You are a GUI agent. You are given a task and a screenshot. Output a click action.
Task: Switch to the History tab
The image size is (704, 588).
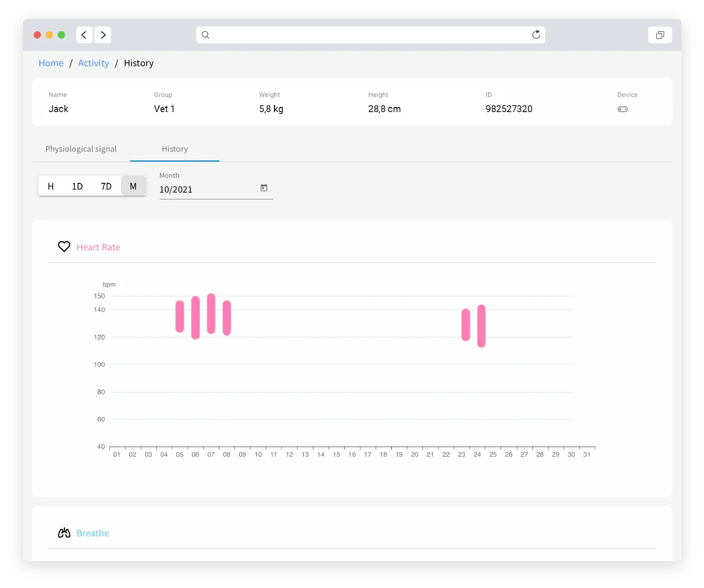(175, 149)
